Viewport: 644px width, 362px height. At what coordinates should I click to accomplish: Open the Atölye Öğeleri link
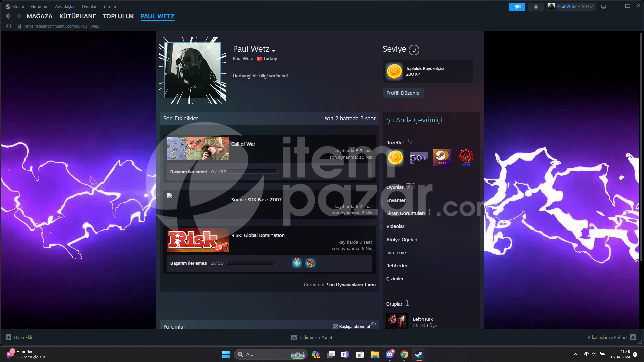click(402, 240)
